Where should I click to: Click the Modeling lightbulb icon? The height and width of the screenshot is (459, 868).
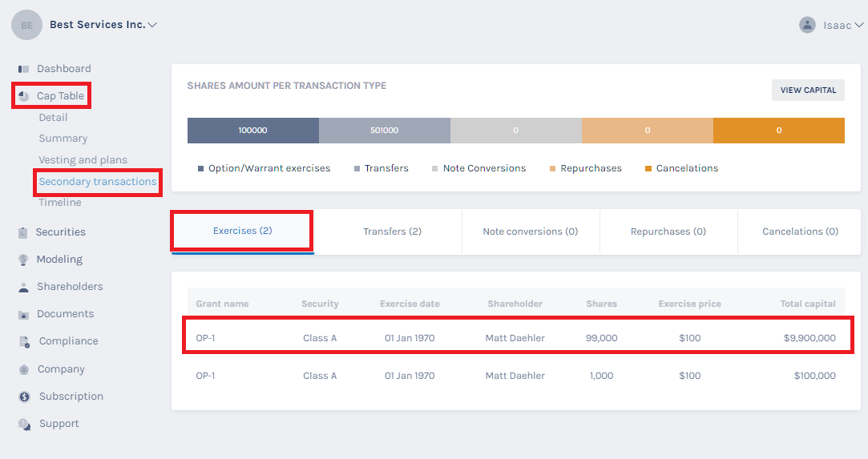click(23, 260)
